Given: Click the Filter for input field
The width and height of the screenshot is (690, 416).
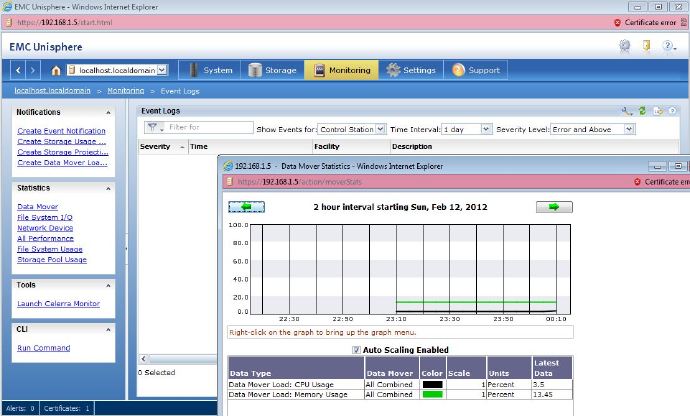Looking at the screenshot, I should (x=209, y=127).
